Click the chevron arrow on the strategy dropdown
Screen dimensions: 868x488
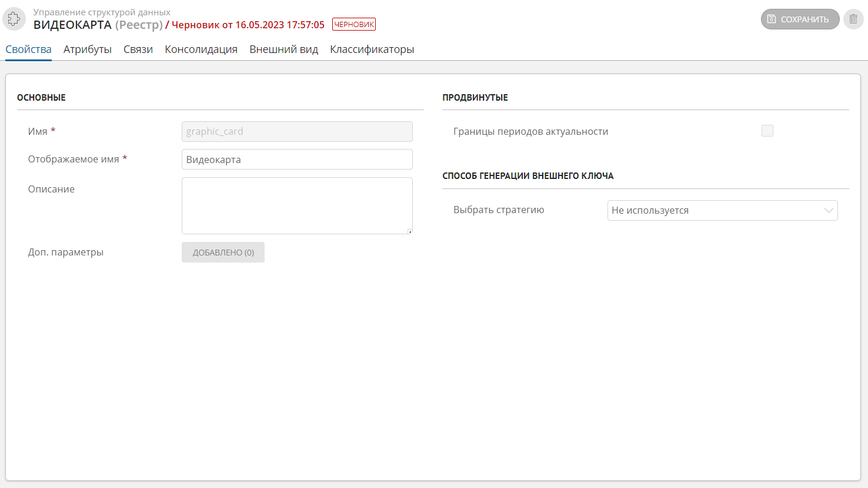(x=829, y=210)
